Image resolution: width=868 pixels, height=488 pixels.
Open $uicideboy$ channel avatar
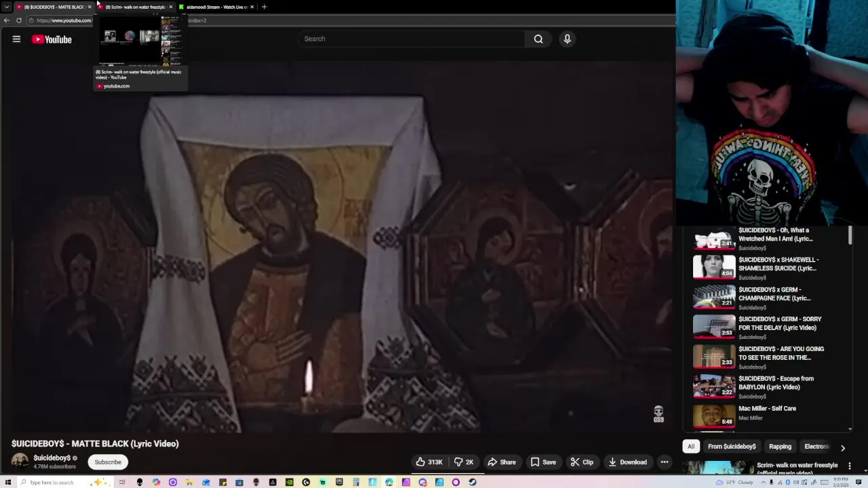point(20,462)
